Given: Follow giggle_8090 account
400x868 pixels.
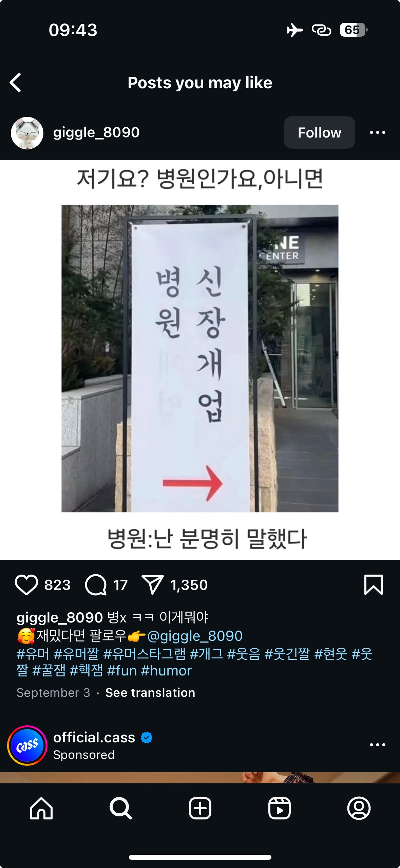Looking at the screenshot, I should click(x=319, y=132).
